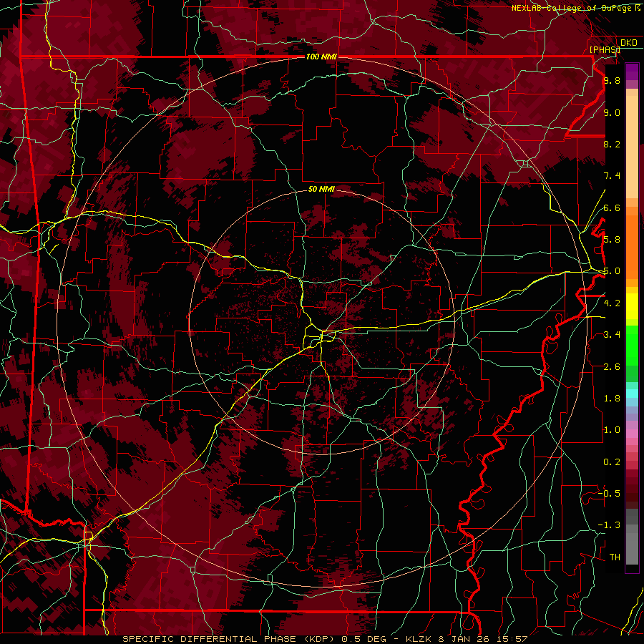644x644 pixels.
Task: Click the (KDP) abbreviation in the caption
Action: click(x=318, y=639)
